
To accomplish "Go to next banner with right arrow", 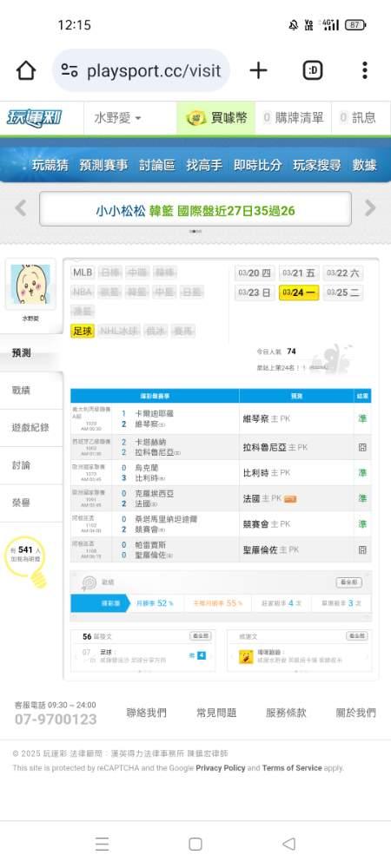I will [370, 208].
